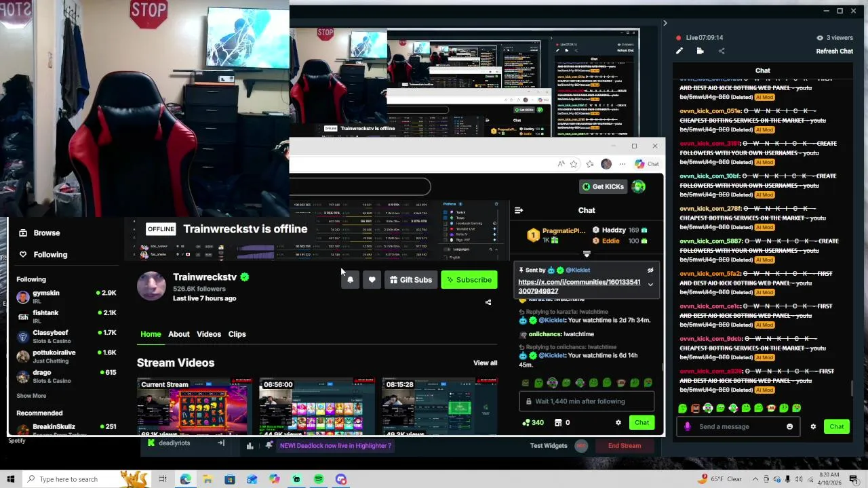The height and width of the screenshot is (488, 868).
Task: Switch to Videos tab on channel page
Action: click(x=209, y=334)
